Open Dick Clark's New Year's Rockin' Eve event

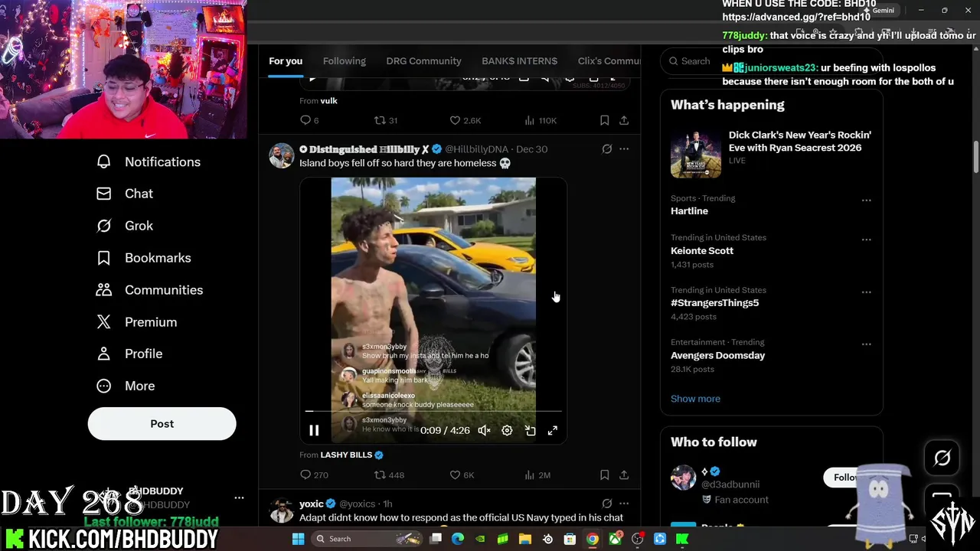click(x=772, y=152)
